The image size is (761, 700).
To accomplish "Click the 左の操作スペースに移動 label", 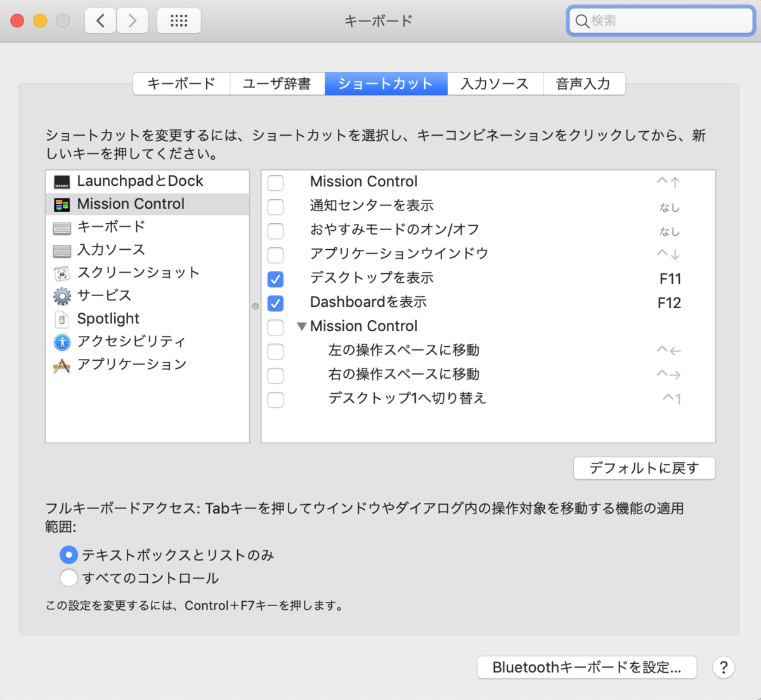I will click(x=404, y=350).
